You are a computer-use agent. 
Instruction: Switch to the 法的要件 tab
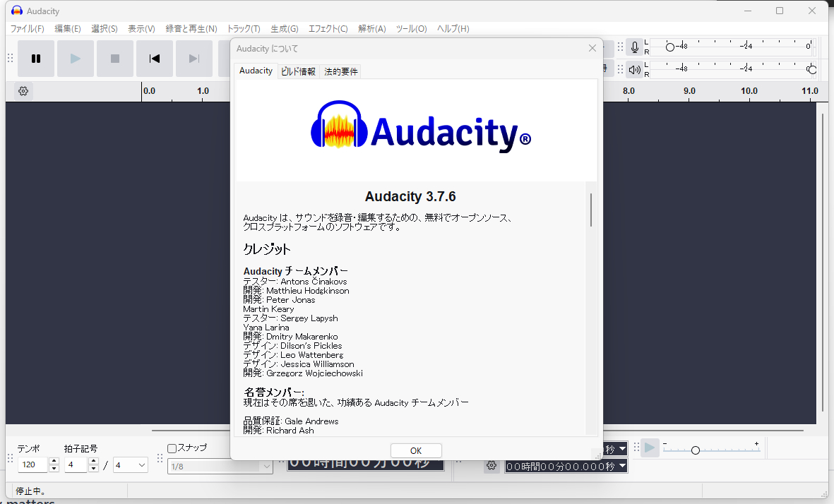[x=341, y=71]
